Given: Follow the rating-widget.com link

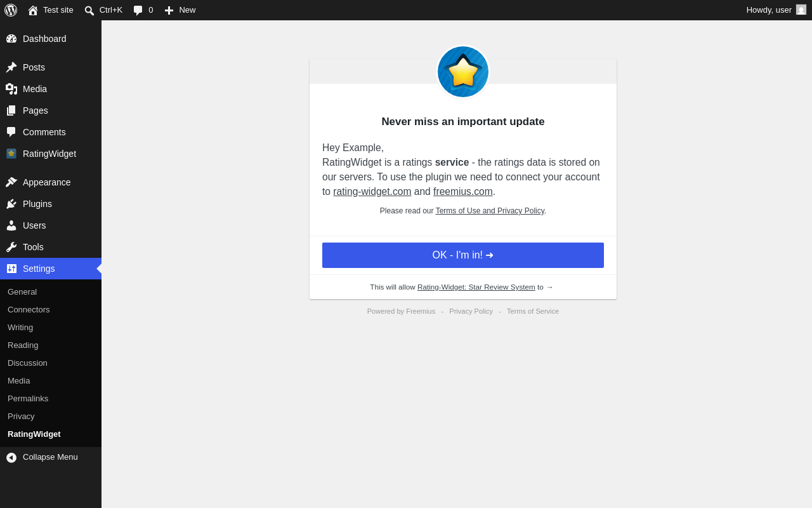Looking at the screenshot, I should pos(372,192).
